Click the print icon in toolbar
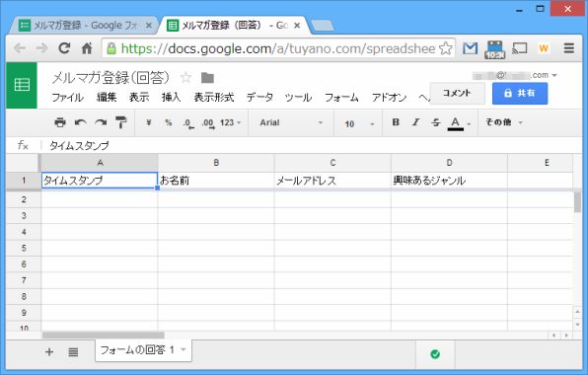588x375 pixels. pyautogui.click(x=60, y=122)
